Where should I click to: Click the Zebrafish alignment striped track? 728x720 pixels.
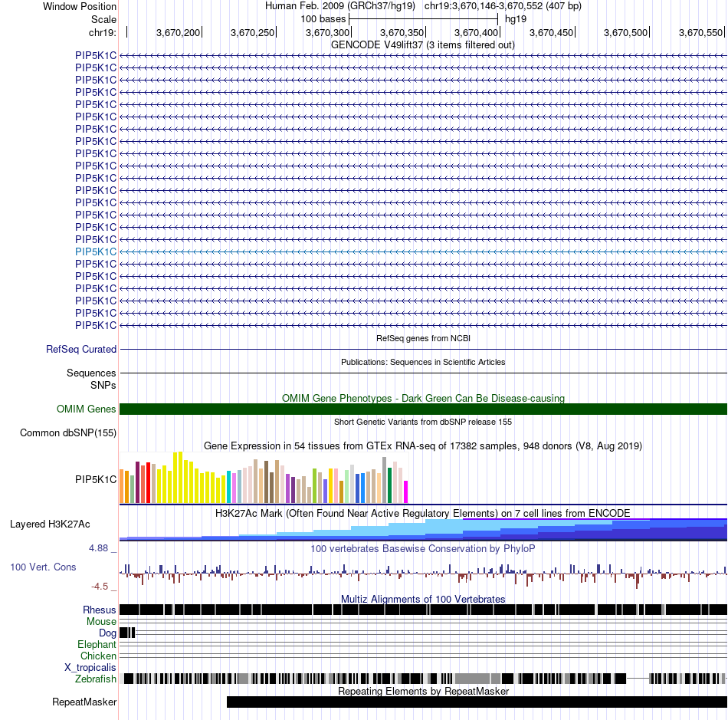click(424, 679)
